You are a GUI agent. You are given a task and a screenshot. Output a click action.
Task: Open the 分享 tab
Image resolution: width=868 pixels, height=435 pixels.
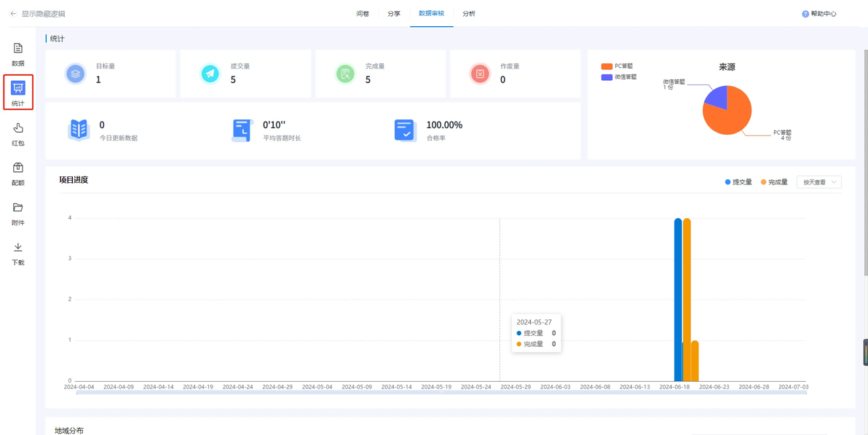click(x=394, y=13)
